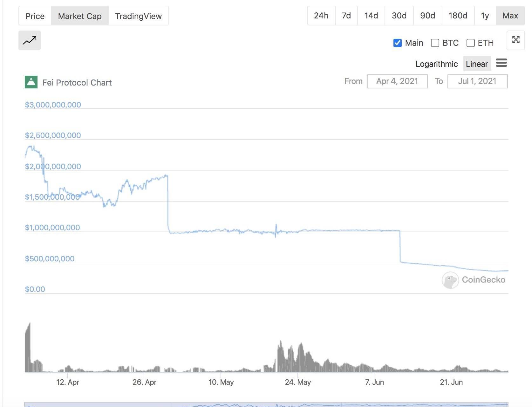Image resolution: width=532 pixels, height=407 pixels.
Task: Open the chart hamburger export menu
Action: coord(501,63)
